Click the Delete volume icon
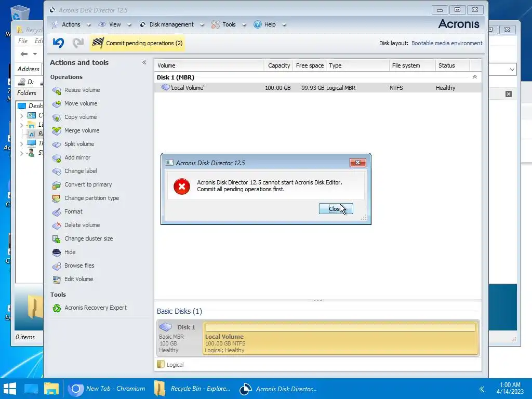Image resolution: width=532 pixels, height=399 pixels. pyautogui.click(x=56, y=225)
